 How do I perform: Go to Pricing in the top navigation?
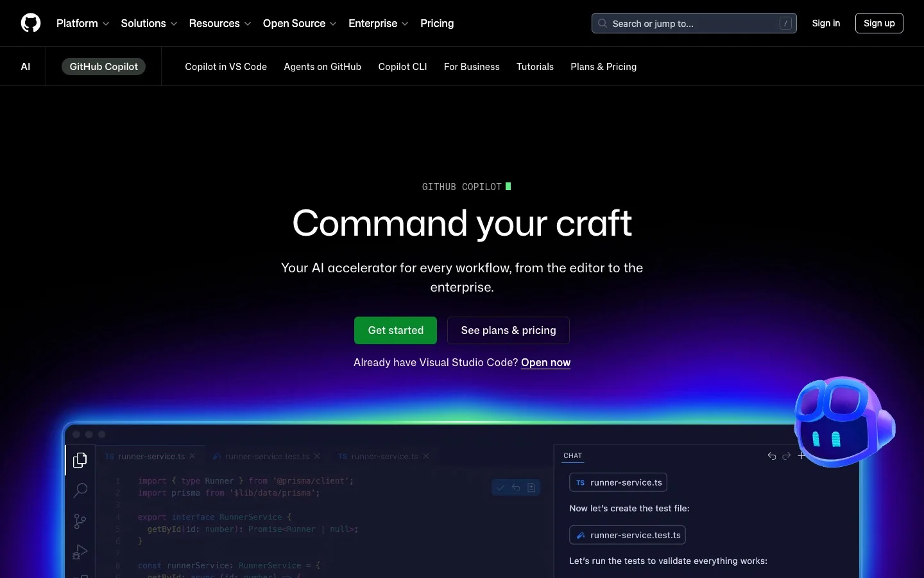(437, 23)
